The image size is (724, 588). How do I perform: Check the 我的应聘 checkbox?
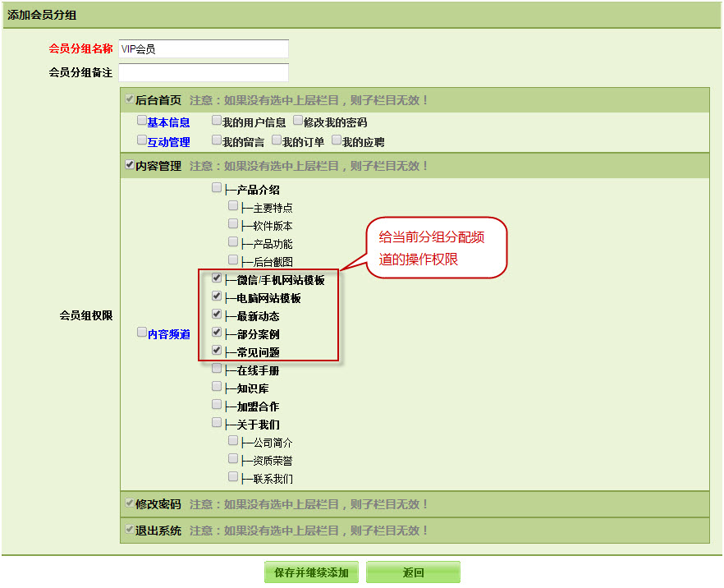(x=337, y=140)
